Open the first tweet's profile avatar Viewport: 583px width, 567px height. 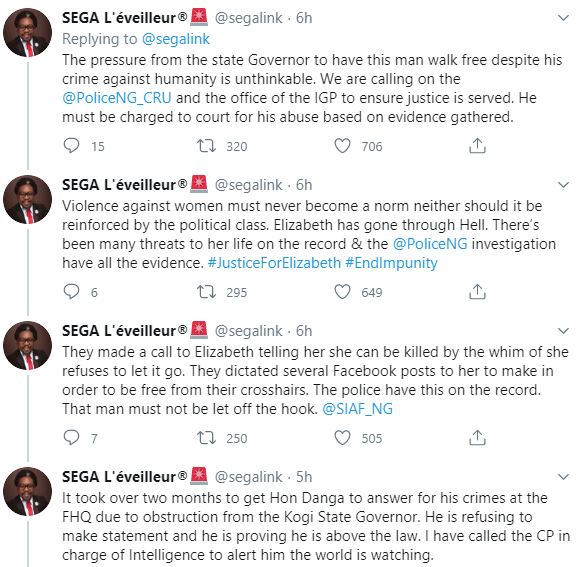pos(28,33)
